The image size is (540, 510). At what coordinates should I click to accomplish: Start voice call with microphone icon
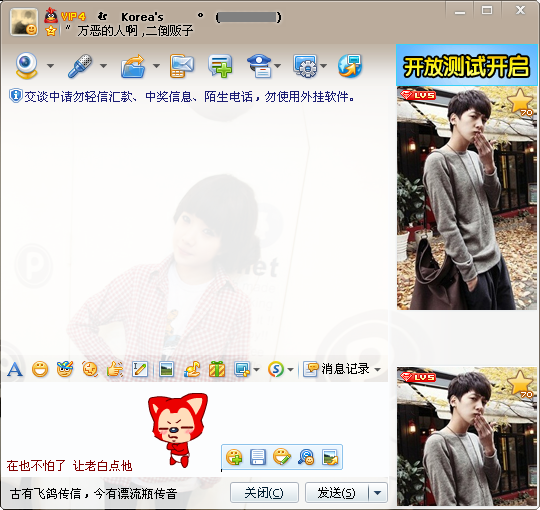[80, 65]
